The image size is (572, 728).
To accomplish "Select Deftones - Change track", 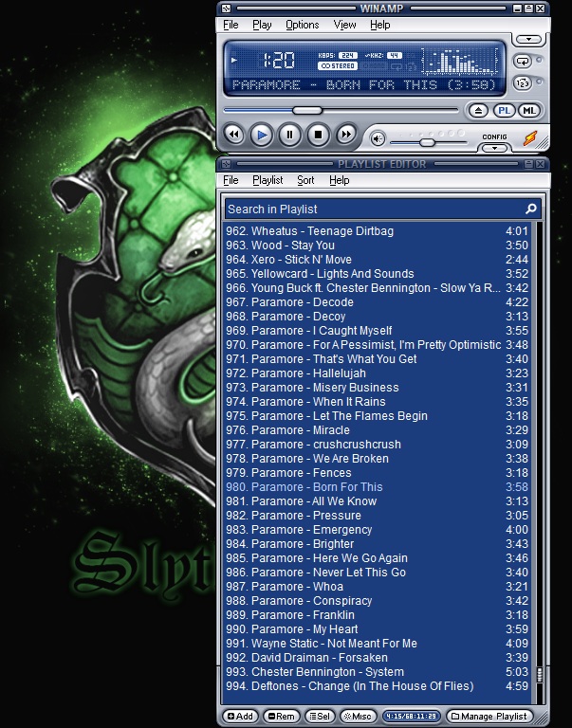I will tap(377, 685).
